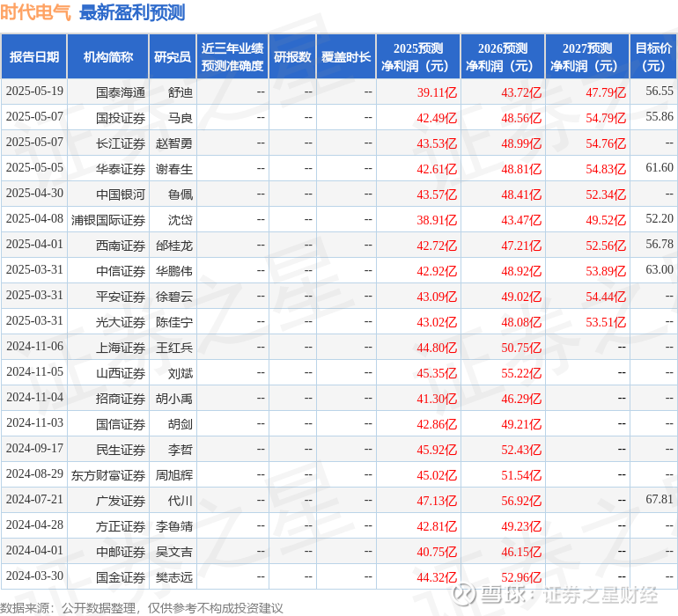Screen dimensions: 678x616
Task: Click researcher name 赵智勇
Action: point(174,143)
